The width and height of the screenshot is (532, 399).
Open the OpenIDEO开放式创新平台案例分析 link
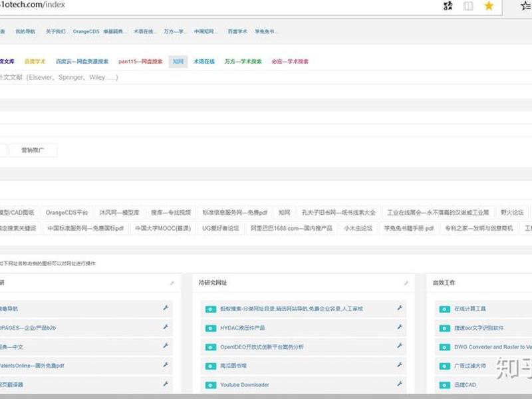coord(262,347)
